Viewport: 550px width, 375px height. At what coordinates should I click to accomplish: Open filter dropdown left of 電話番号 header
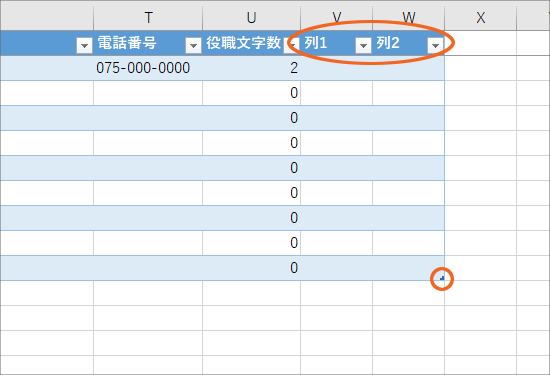pos(84,46)
